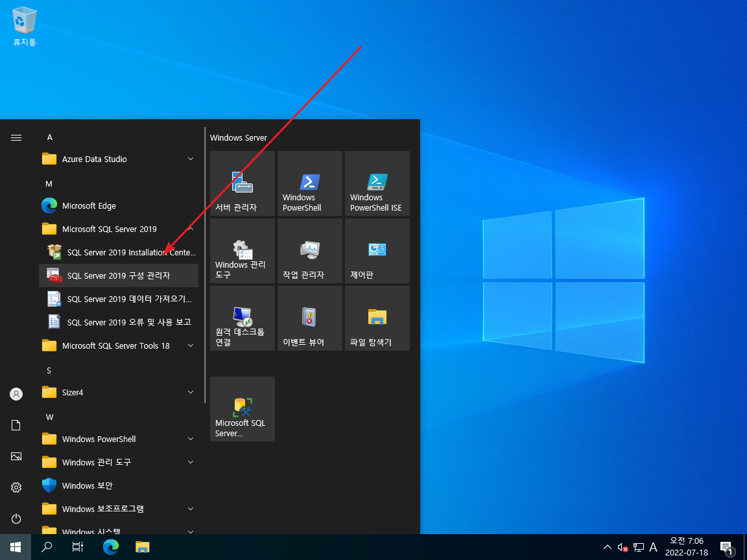
Task: Open File Explorer from the taskbar
Action: coord(143,547)
